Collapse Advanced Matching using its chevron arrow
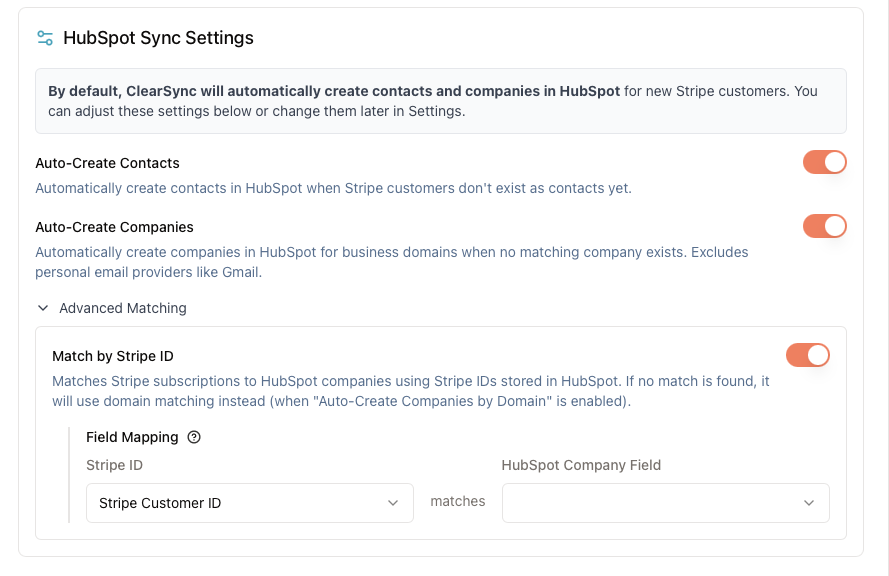Screen dimensions: 889x576 (43, 308)
